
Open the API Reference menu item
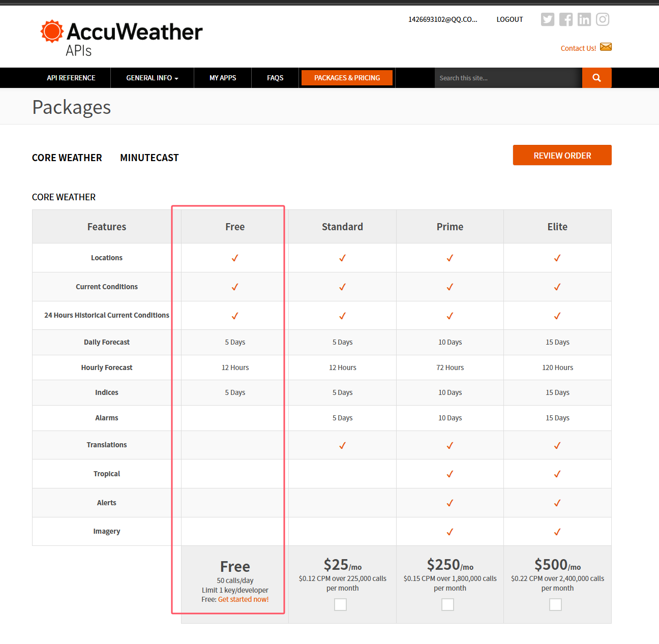point(71,78)
